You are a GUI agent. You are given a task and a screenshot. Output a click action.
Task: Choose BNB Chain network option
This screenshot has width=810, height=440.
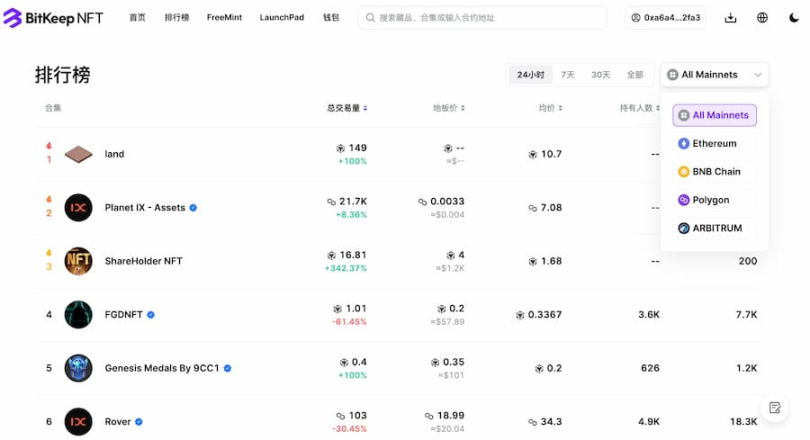click(x=714, y=171)
